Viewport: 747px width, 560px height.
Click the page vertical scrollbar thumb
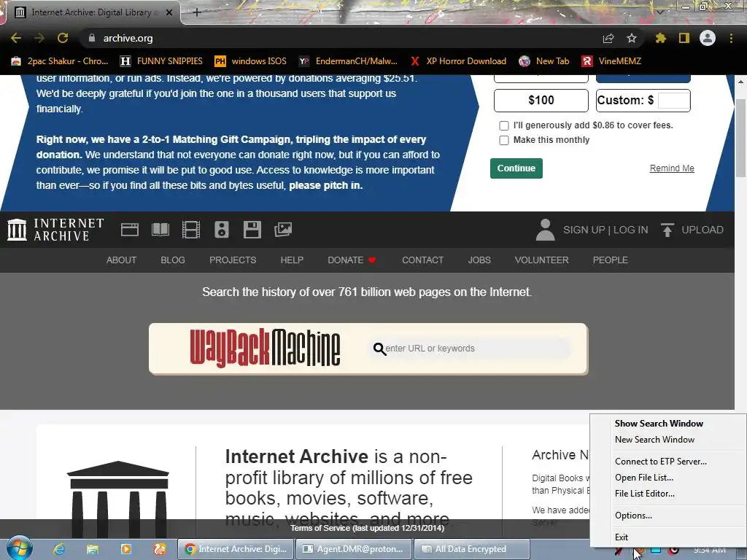741,138
